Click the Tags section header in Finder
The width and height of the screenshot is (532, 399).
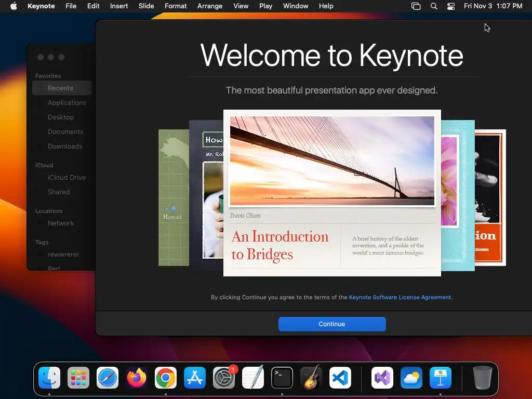click(x=42, y=242)
